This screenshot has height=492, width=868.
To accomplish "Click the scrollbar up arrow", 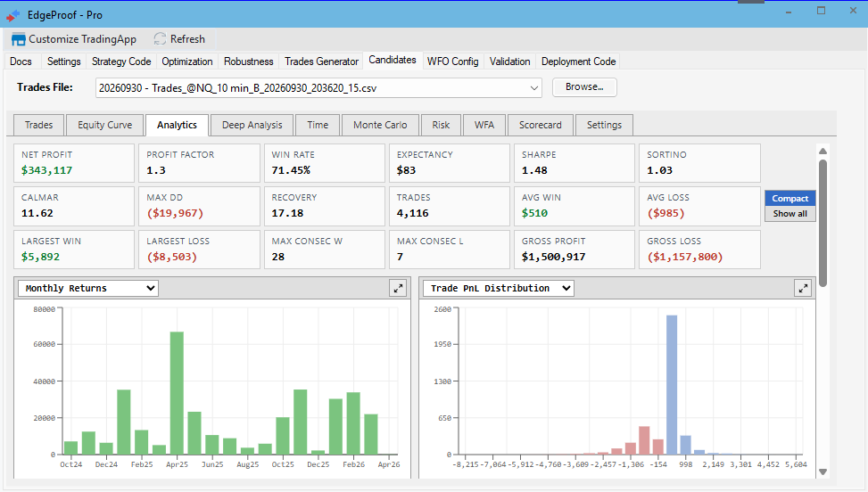I will coord(823,151).
